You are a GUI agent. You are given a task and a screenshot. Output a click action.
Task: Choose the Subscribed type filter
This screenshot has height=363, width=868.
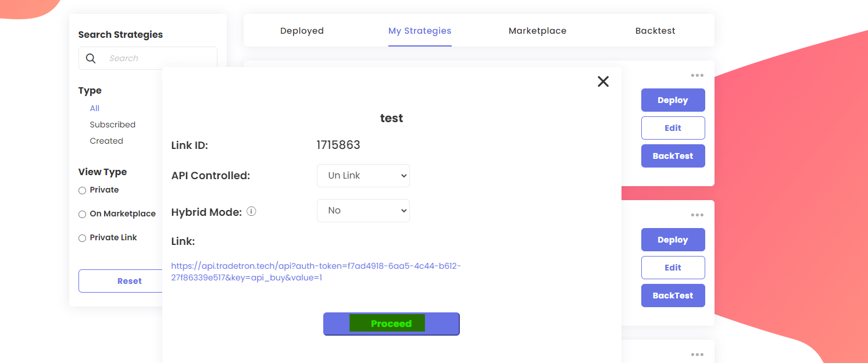point(112,124)
